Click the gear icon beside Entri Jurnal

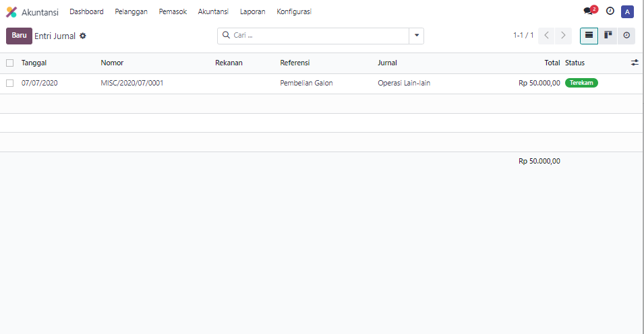[83, 36]
